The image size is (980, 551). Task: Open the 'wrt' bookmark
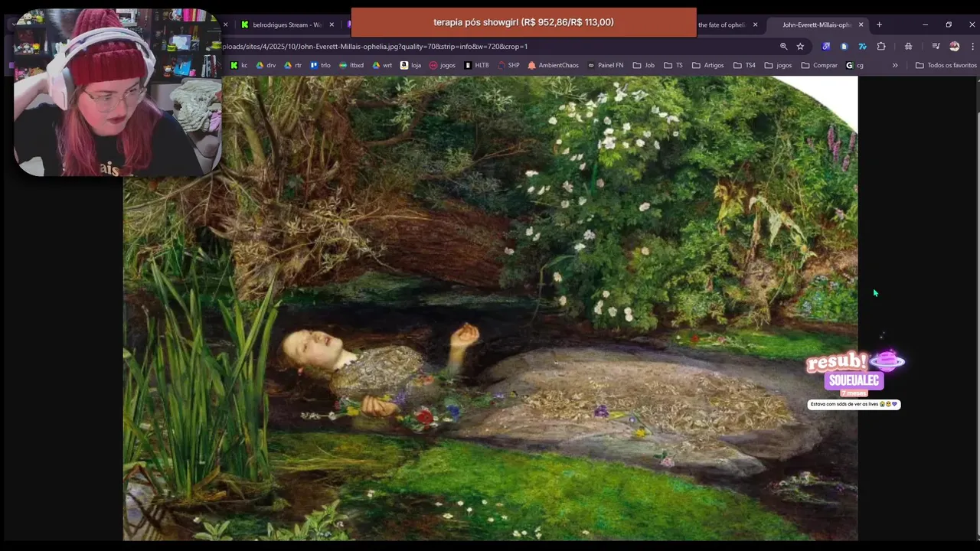[382, 65]
